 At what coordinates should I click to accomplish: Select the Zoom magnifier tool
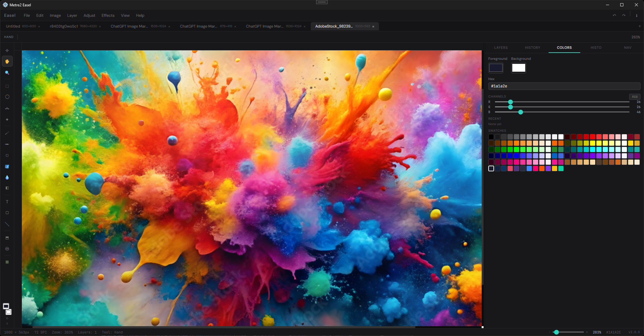[x=7, y=73]
